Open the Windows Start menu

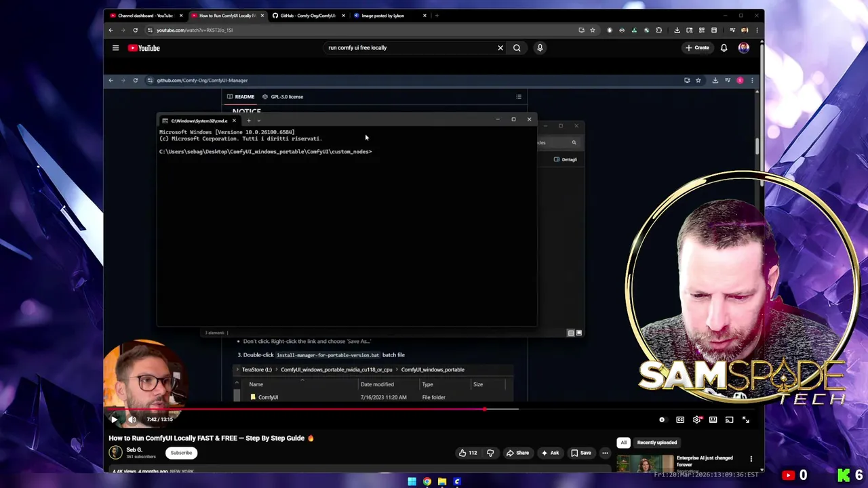412,482
